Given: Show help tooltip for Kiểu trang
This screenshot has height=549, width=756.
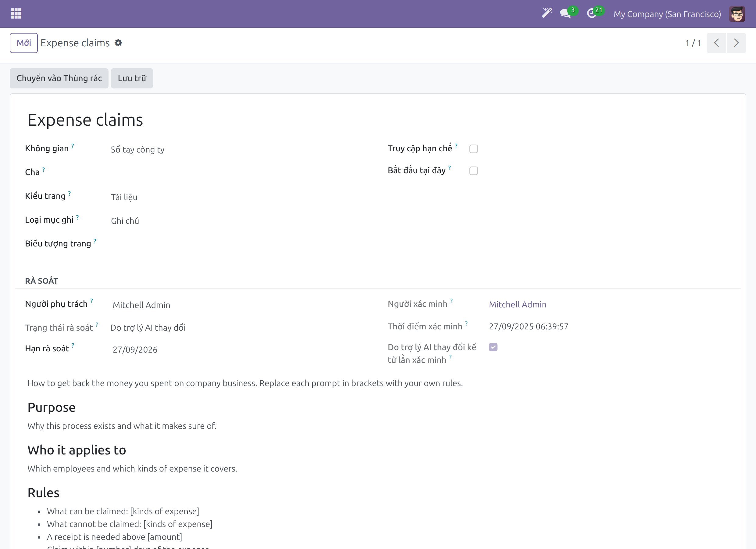Looking at the screenshot, I should pos(69,193).
